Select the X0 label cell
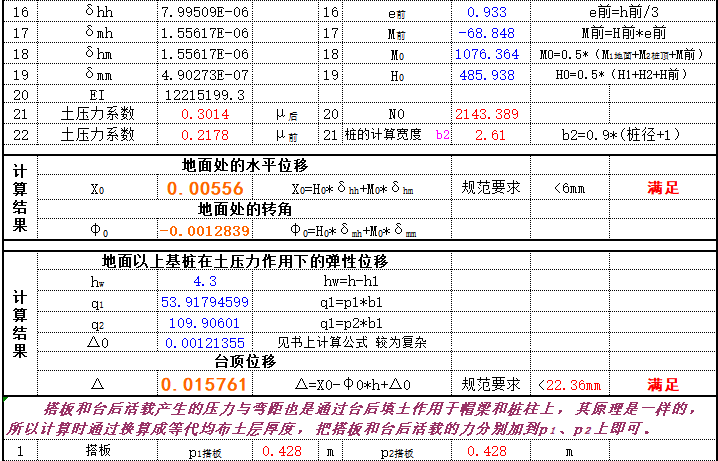 [97, 188]
